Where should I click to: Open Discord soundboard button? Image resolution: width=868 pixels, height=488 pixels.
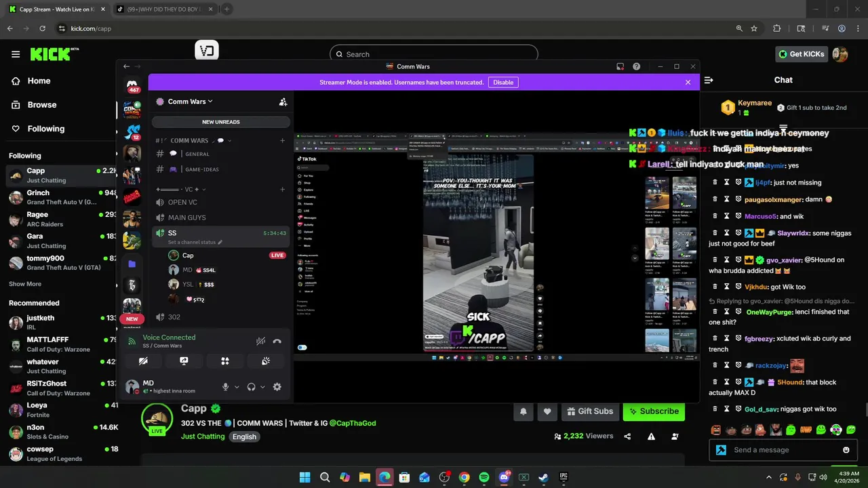tap(266, 361)
